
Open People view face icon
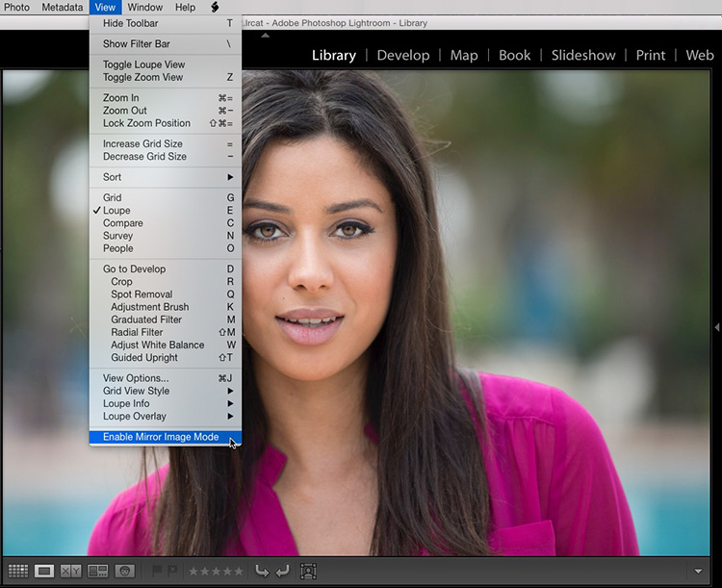(125, 571)
